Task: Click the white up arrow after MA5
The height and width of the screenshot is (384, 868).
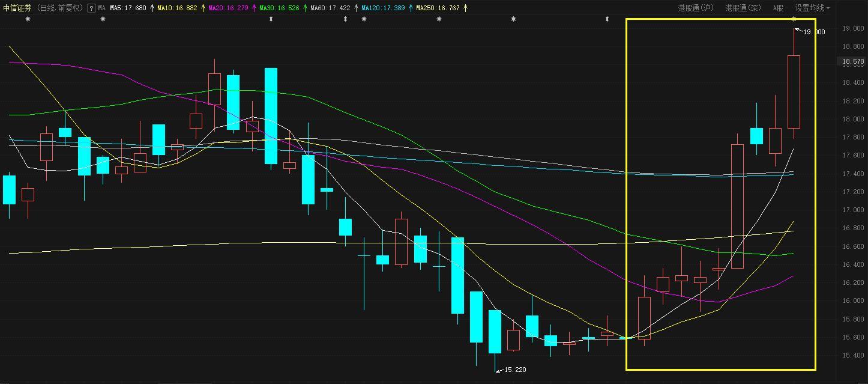Action: pyautogui.click(x=152, y=8)
